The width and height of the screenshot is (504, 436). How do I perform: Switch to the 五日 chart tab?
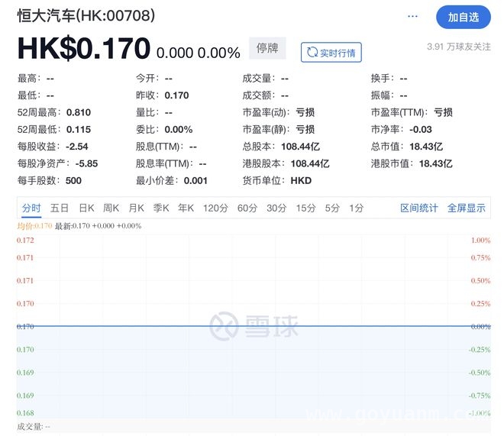click(x=60, y=208)
